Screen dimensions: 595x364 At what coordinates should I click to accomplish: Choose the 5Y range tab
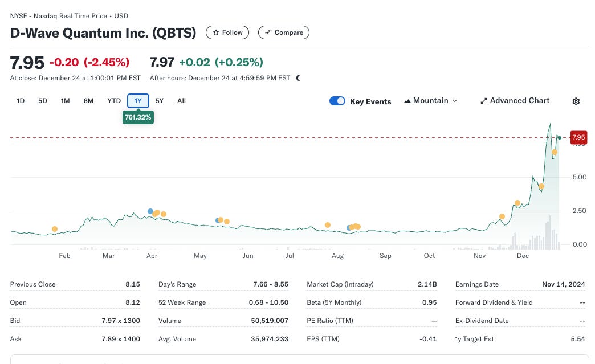pos(160,101)
